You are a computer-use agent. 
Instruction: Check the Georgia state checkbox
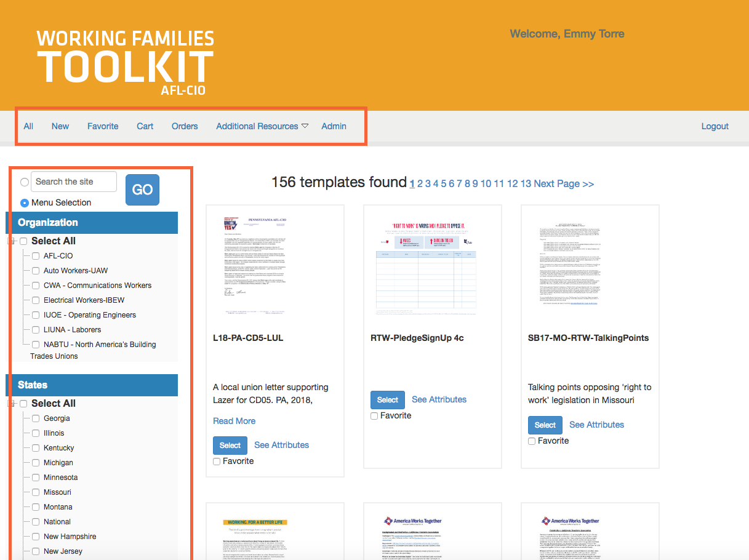tap(36, 418)
